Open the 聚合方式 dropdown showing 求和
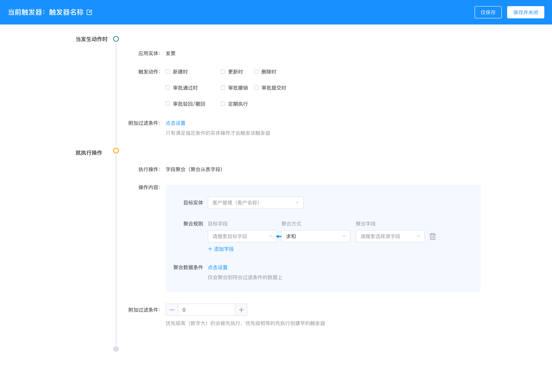Image resolution: width=552 pixels, height=392 pixels. [x=316, y=236]
